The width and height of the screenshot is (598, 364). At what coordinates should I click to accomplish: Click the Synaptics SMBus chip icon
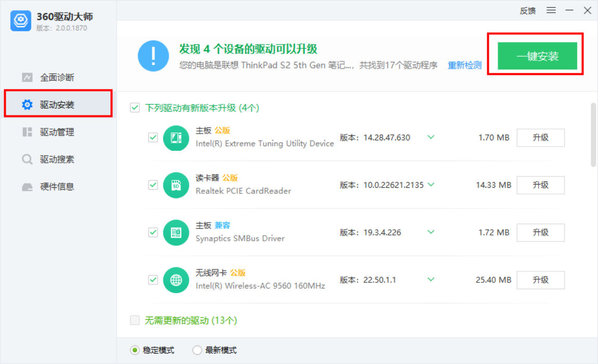click(176, 232)
